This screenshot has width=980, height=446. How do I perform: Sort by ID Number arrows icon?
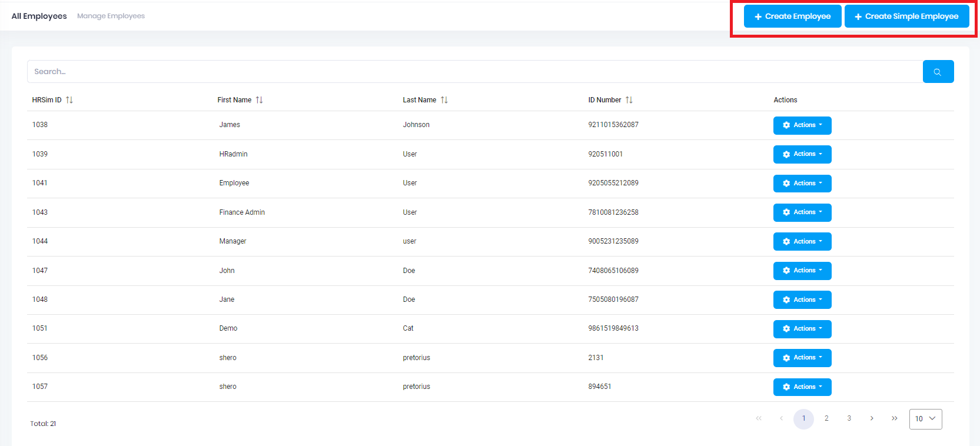(629, 100)
